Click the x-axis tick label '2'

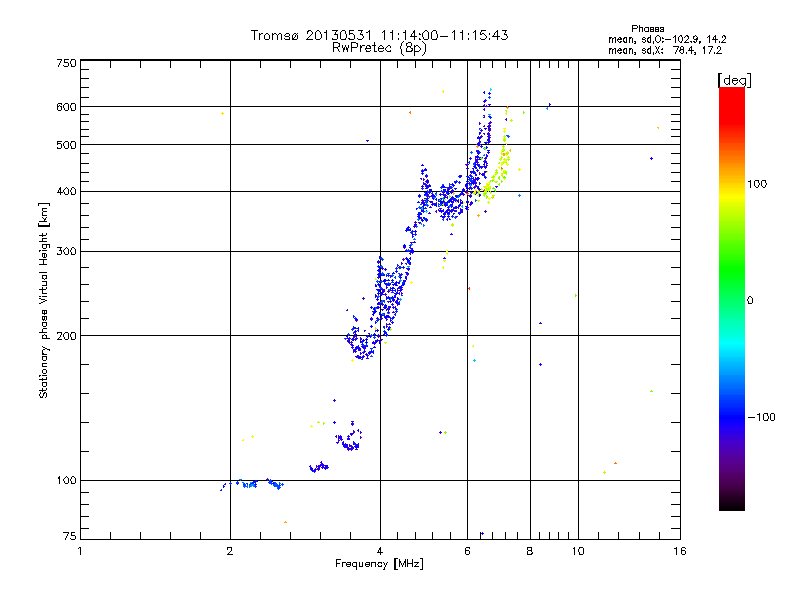[x=230, y=551]
